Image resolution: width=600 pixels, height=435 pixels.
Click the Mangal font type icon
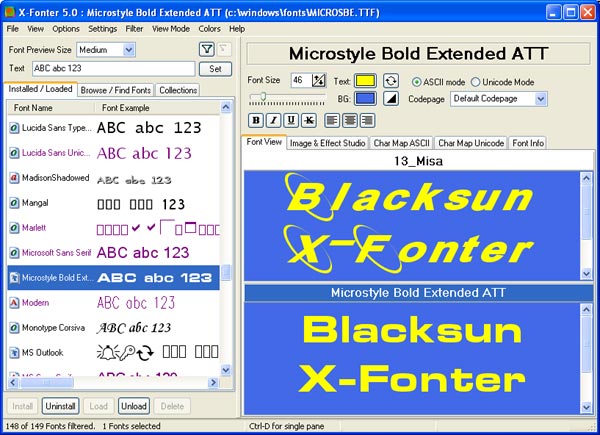14,203
